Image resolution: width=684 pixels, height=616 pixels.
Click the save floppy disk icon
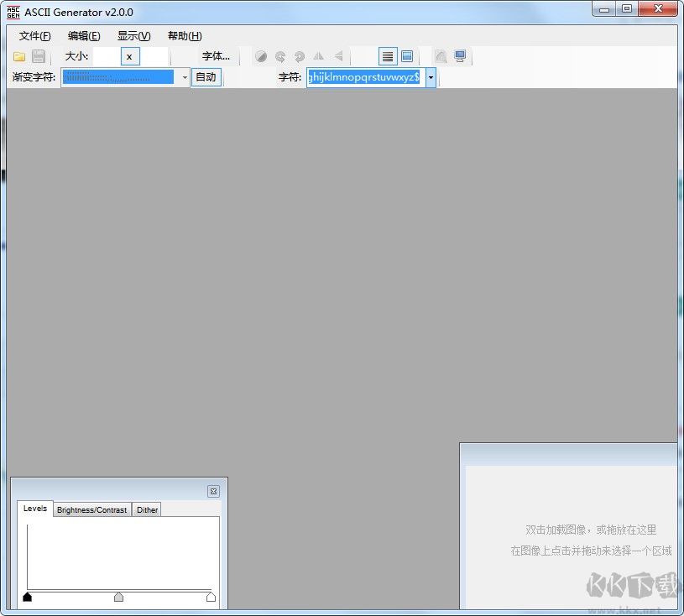pos(39,57)
